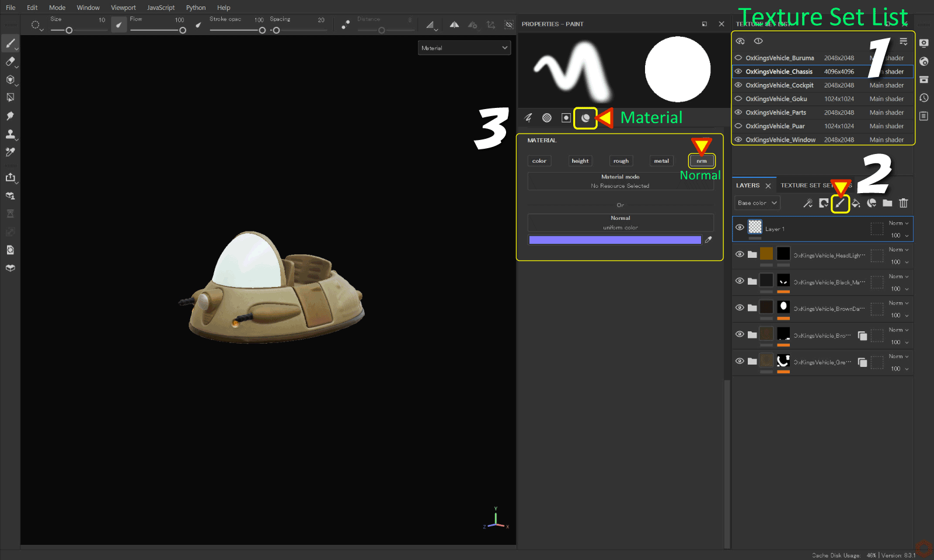
Task: Open the File menu
Action: pos(11,8)
